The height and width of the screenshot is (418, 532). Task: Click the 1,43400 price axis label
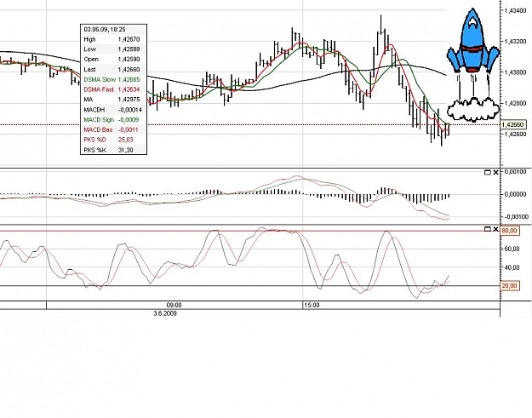(516, 11)
